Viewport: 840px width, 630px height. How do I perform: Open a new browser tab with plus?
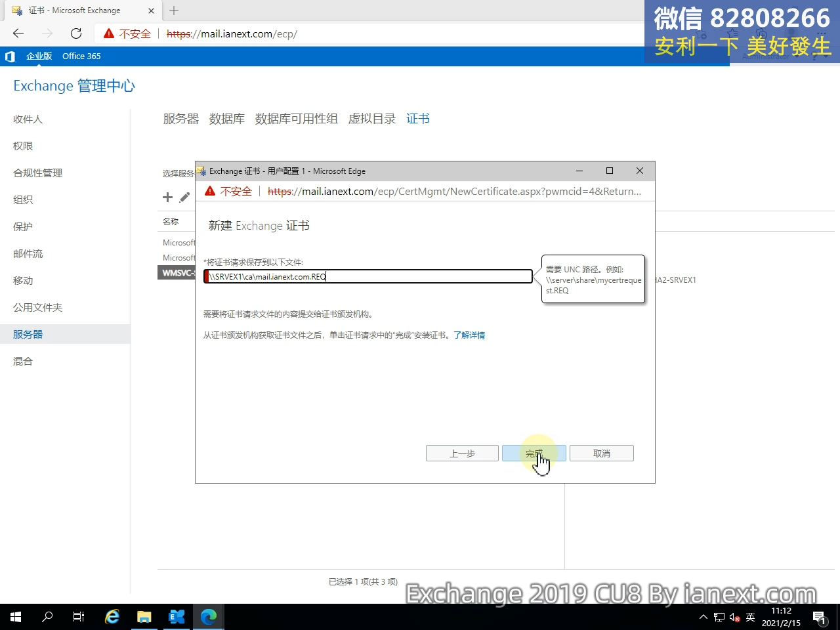click(174, 10)
